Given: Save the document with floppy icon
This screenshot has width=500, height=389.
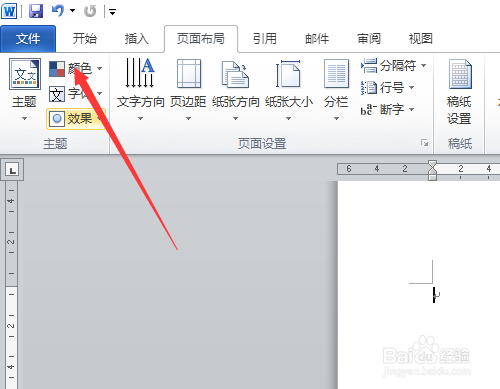Looking at the screenshot, I should (x=36, y=11).
